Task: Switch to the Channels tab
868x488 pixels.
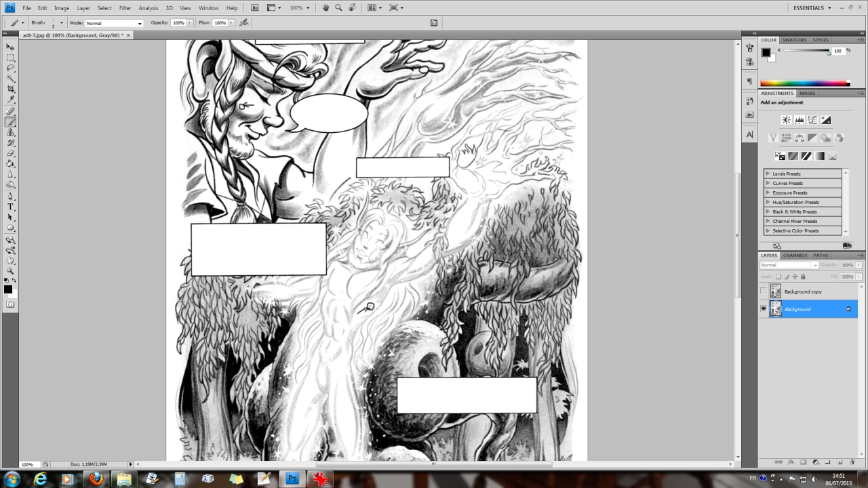Action: pyautogui.click(x=795, y=256)
